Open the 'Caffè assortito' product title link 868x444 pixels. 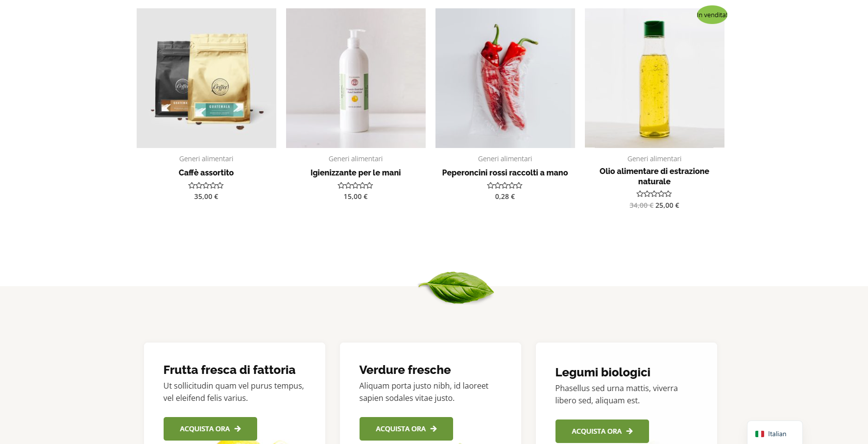point(206,173)
